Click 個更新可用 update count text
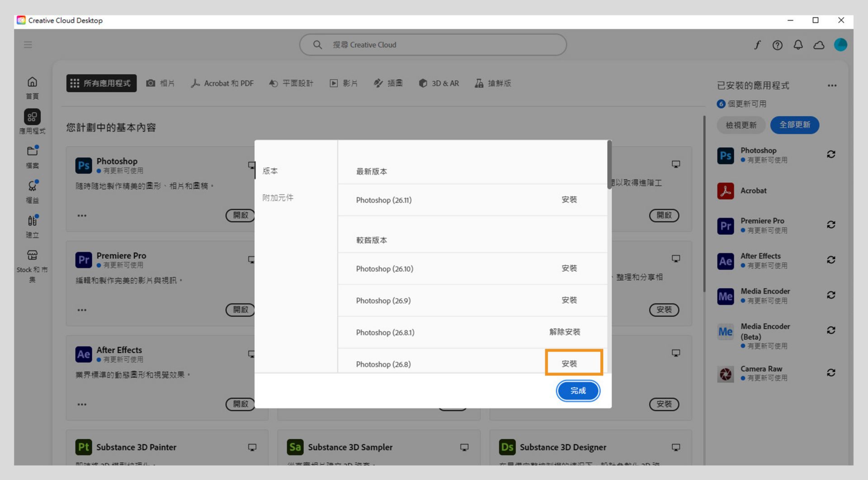Image resolution: width=868 pixels, height=480 pixels. click(x=747, y=104)
